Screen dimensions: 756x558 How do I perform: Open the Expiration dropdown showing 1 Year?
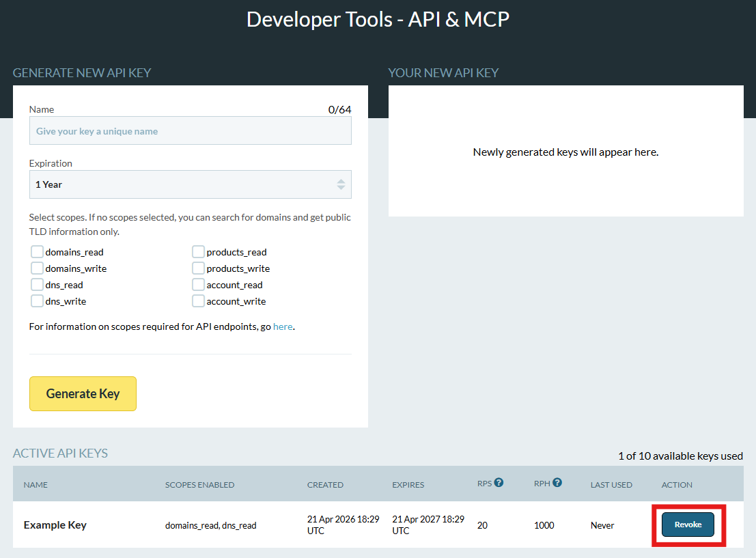(x=190, y=184)
